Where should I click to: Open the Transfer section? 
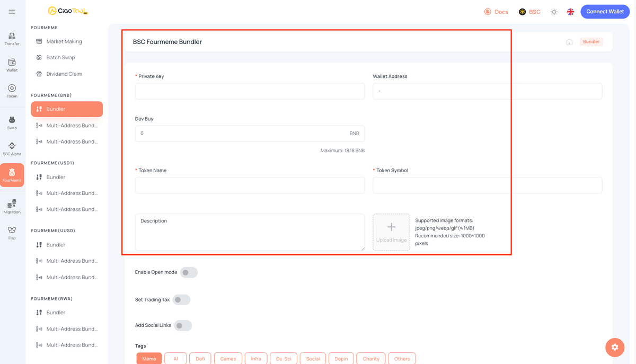point(12,39)
